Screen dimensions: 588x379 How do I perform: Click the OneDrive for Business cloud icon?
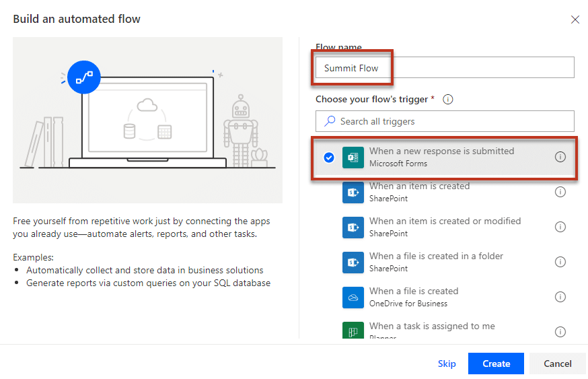pyautogui.click(x=353, y=297)
